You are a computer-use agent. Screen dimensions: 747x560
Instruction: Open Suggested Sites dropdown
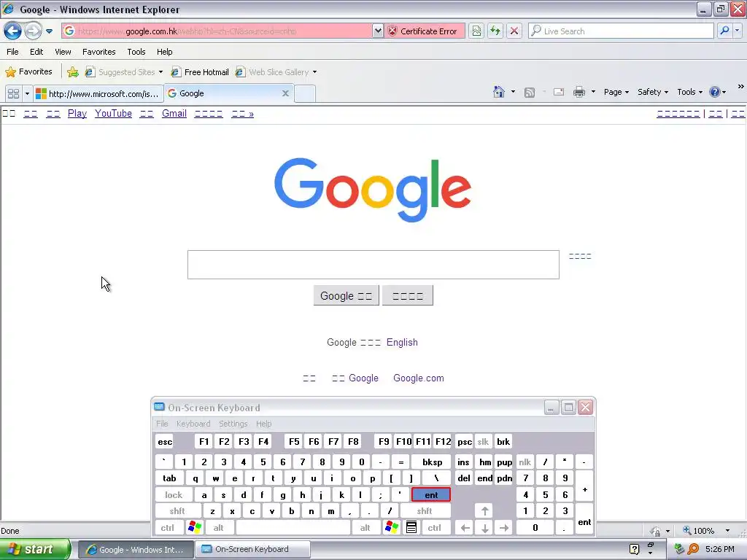pyautogui.click(x=124, y=72)
